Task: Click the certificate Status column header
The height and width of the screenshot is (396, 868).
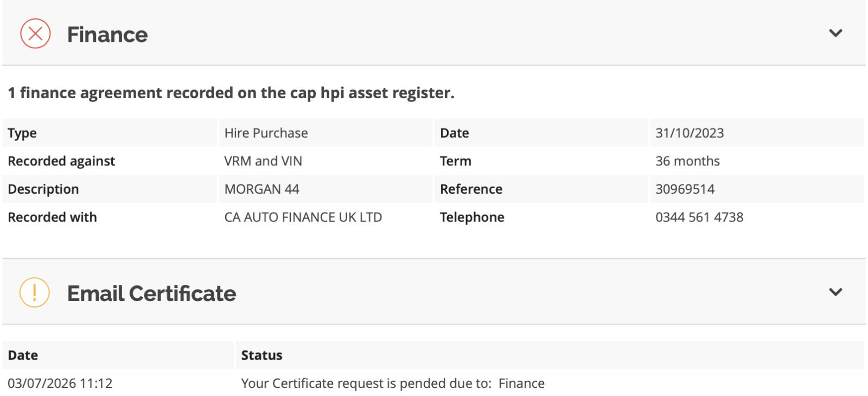Action: 261,355
